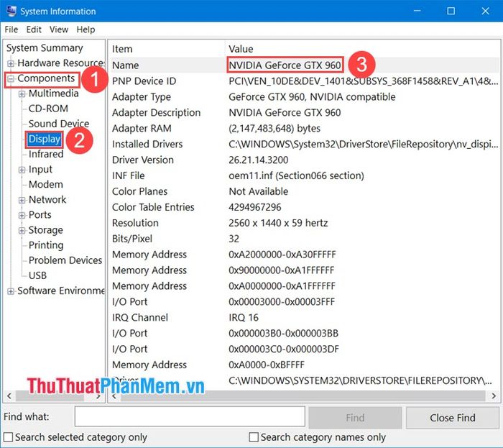Screen dimensions: 503x448
Task: Expand the Software Environment node
Action: click(11, 291)
